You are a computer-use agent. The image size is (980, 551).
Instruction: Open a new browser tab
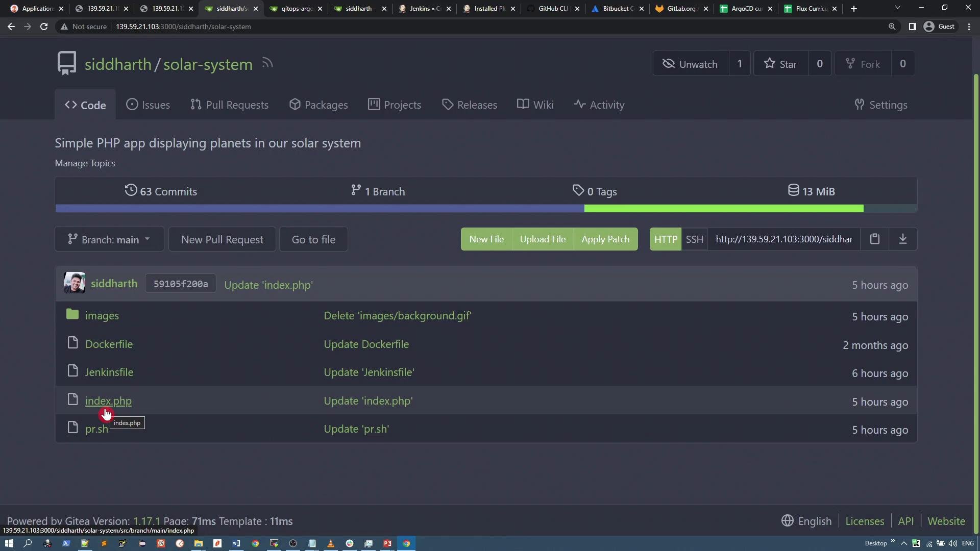pos(854,9)
